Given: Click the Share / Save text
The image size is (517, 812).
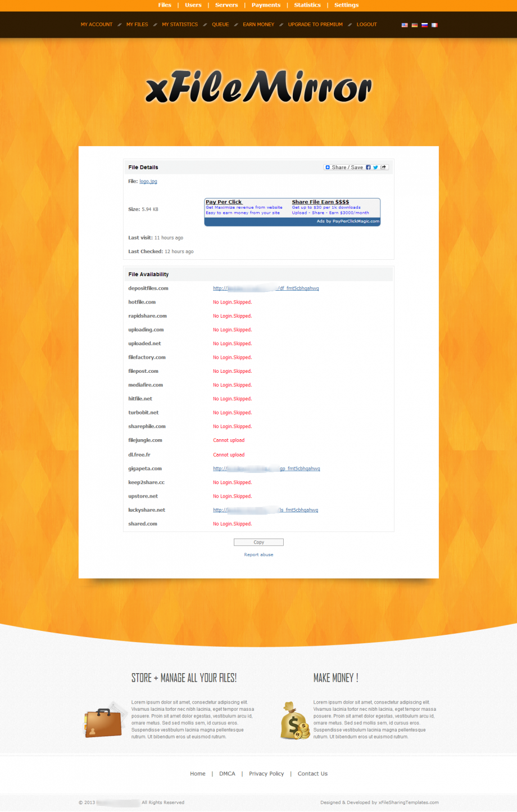Looking at the screenshot, I should pyautogui.click(x=347, y=168).
